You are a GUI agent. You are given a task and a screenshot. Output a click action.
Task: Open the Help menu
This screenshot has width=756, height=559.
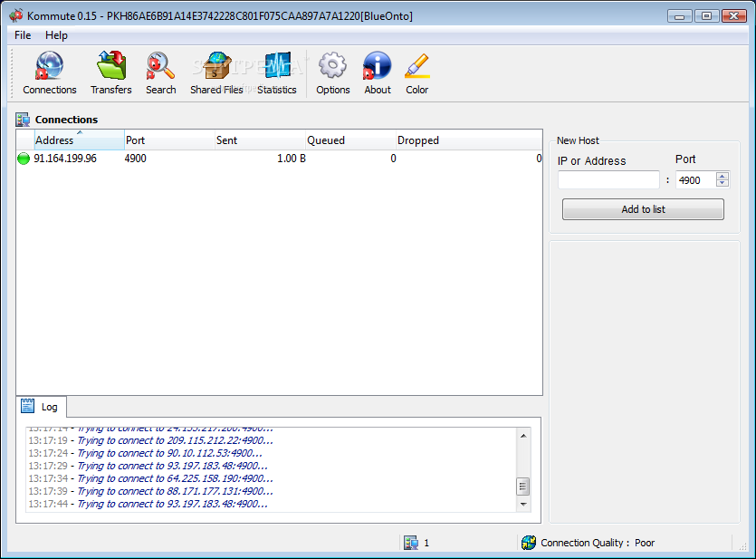click(x=56, y=35)
